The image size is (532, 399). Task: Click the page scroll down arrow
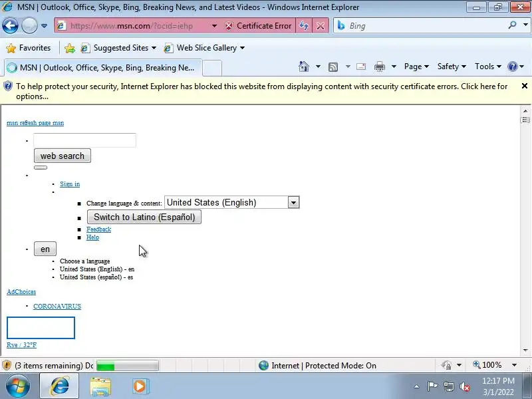click(x=525, y=350)
